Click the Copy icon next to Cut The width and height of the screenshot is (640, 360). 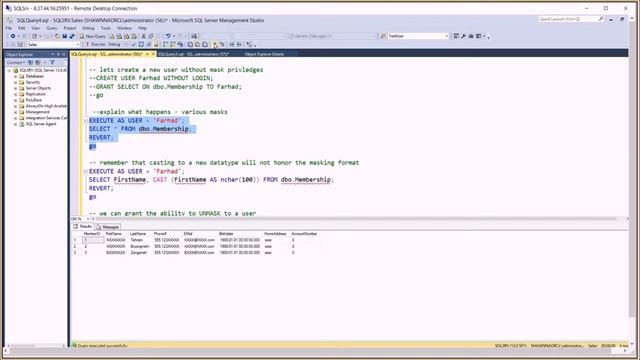151,36
